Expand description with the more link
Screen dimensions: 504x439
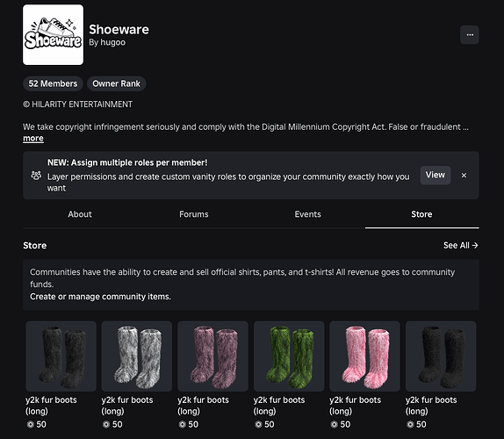click(33, 138)
